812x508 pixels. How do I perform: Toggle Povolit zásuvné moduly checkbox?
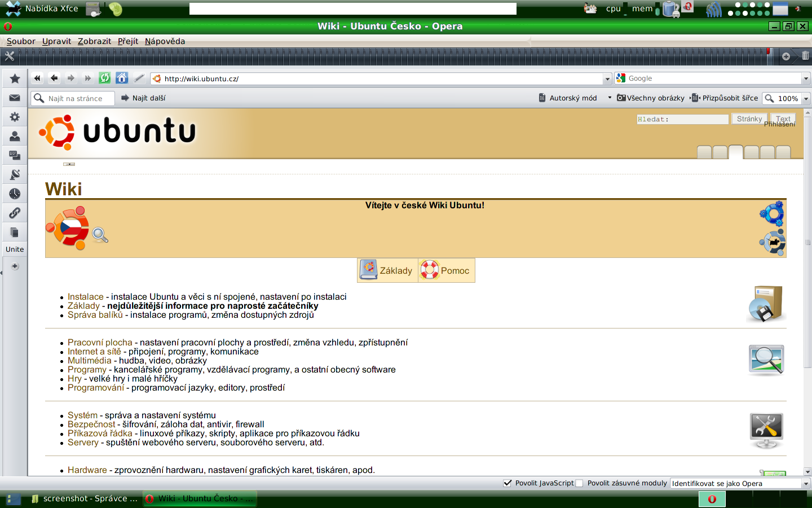(579, 483)
